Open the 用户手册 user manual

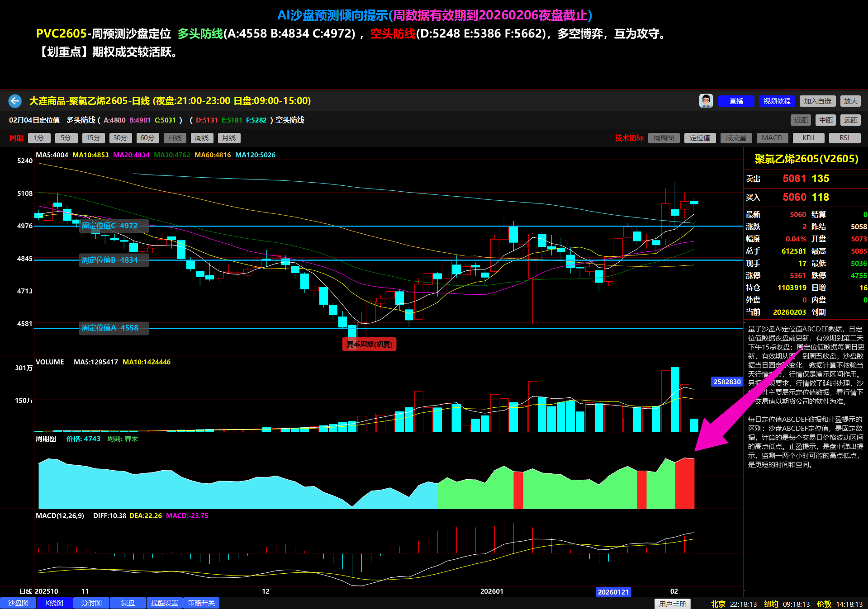(x=672, y=604)
